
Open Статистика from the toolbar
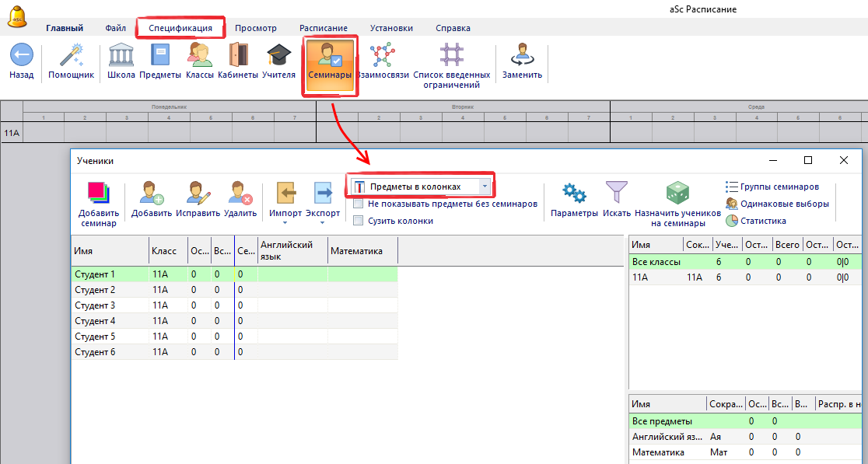pyautogui.click(x=762, y=221)
